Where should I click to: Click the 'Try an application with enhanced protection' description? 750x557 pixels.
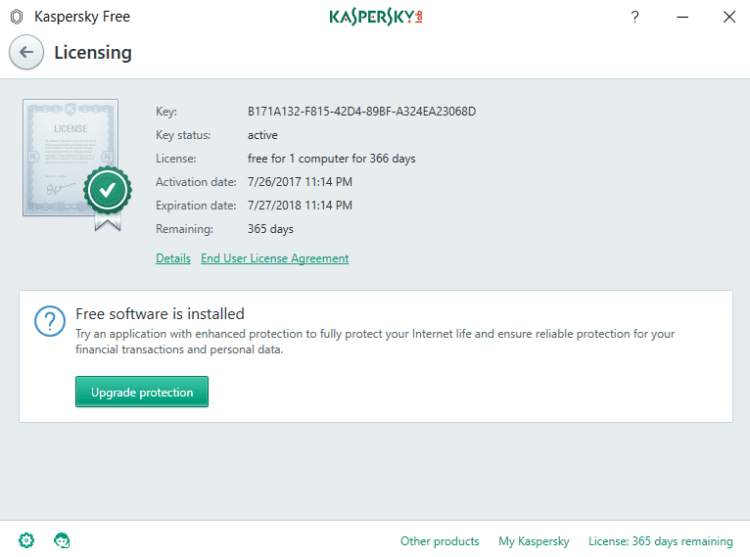(x=375, y=341)
